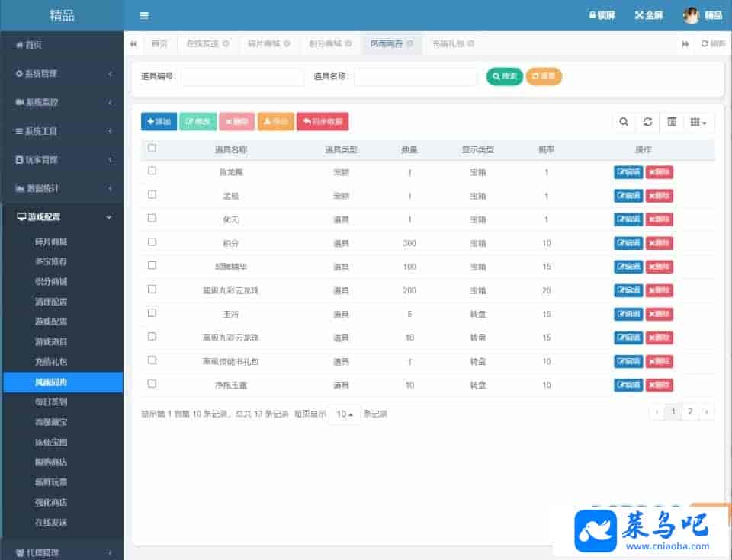Click delete icon for 超级九彩云龙珠 row

[659, 290]
